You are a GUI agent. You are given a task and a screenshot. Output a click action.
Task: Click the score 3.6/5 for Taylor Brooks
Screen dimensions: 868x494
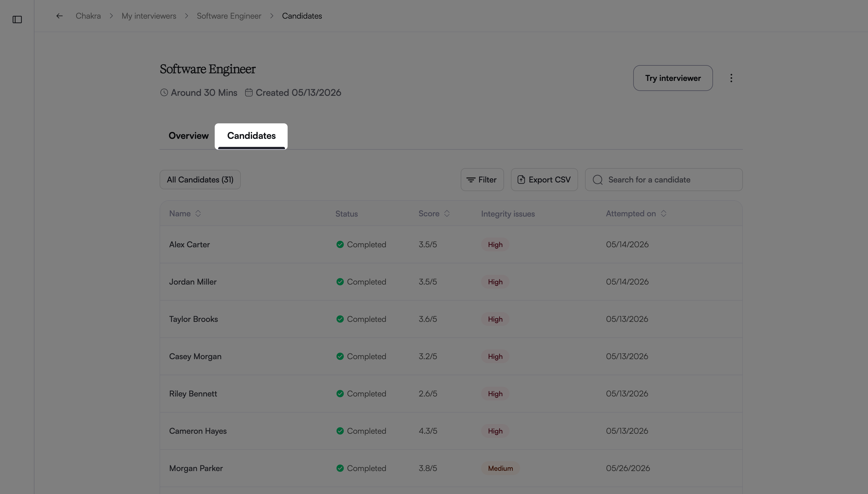pyautogui.click(x=428, y=319)
